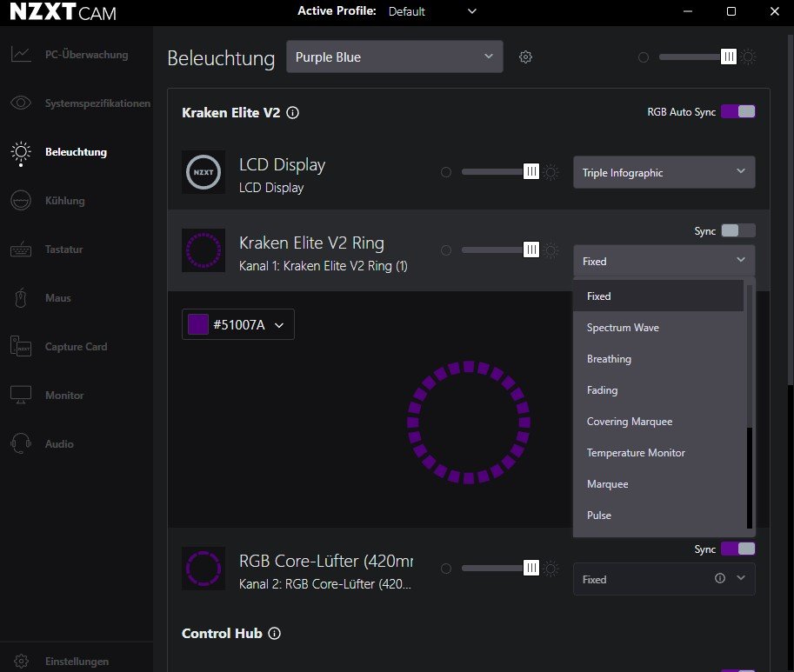Click purple #51007A color swatch square
This screenshot has width=794, height=672.
pos(198,324)
